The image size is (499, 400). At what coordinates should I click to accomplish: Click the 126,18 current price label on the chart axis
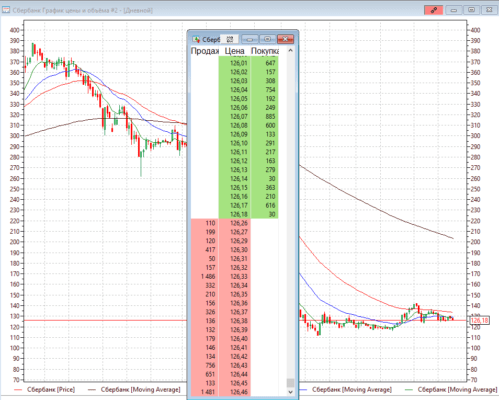point(479,321)
